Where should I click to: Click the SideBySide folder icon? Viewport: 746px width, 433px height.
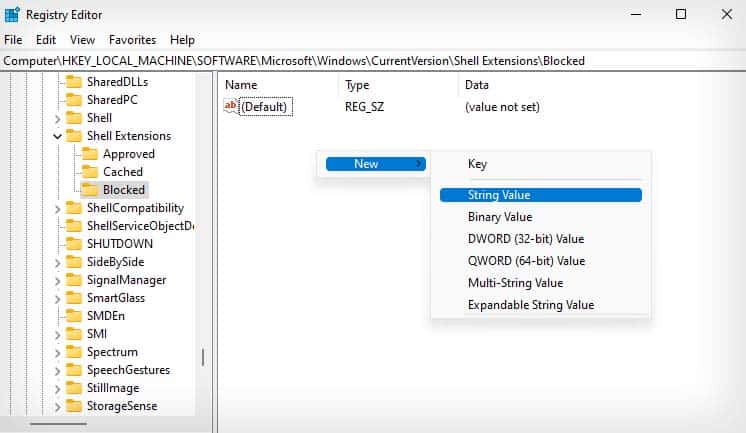(x=74, y=262)
